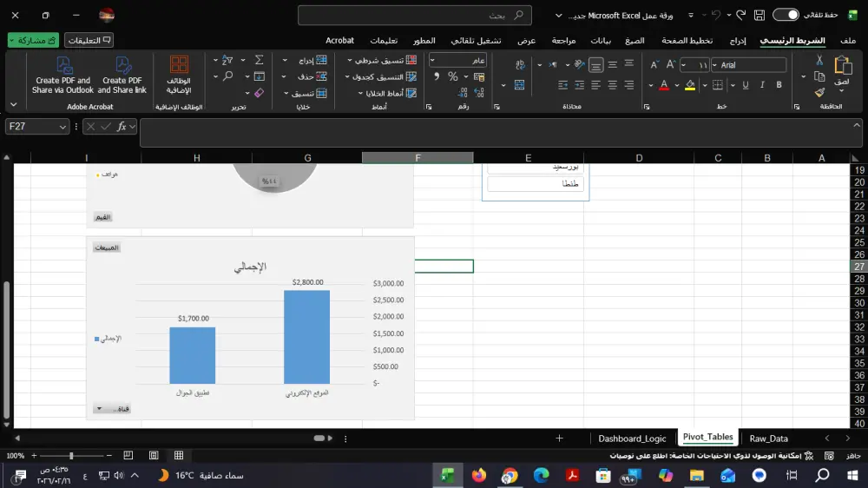Open the Acrobat ribbon tab
The image size is (868, 488).
339,41
